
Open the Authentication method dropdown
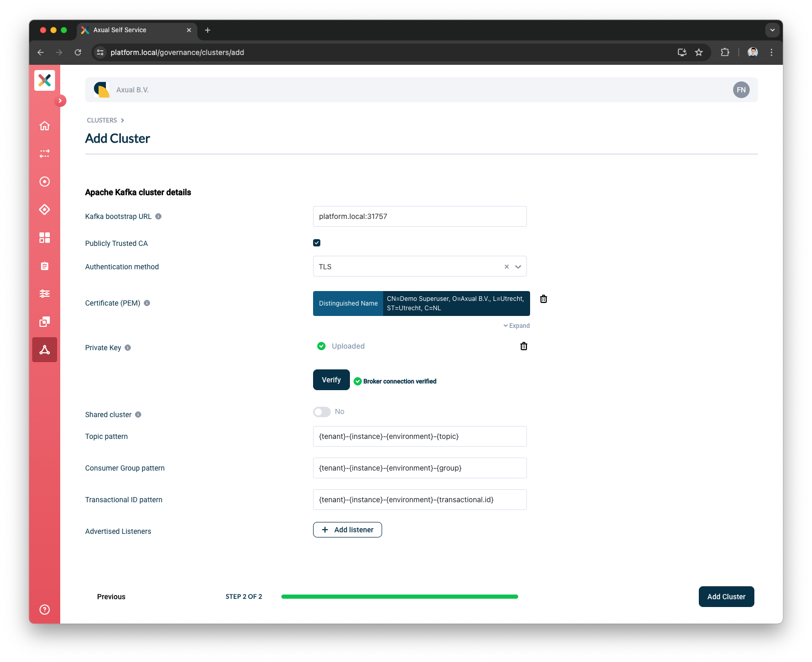518,267
